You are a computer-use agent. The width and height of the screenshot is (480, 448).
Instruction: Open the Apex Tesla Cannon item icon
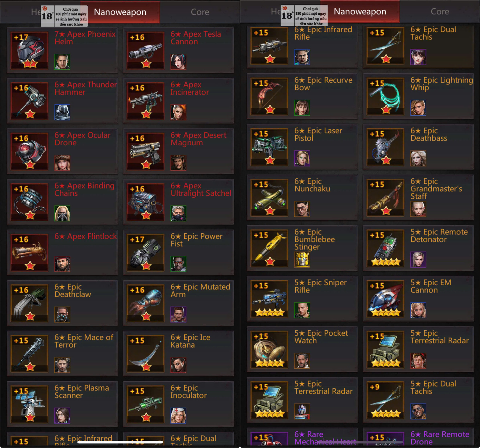(x=145, y=50)
